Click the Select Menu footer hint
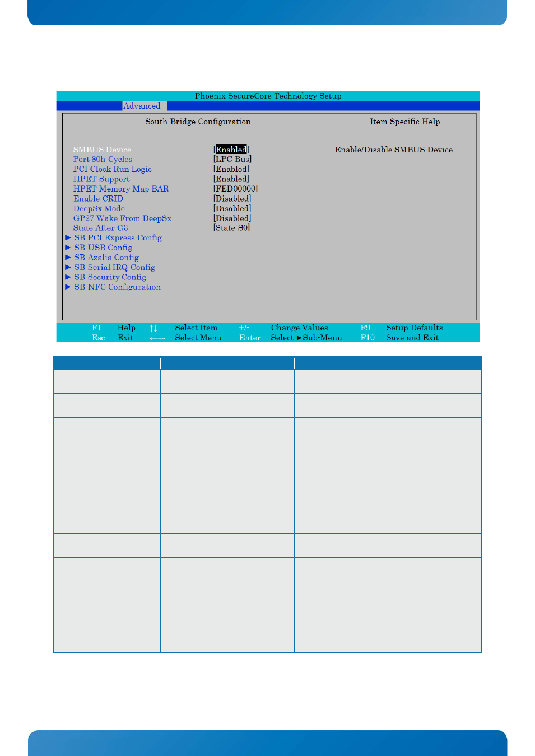 pyautogui.click(x=198, y=338)
